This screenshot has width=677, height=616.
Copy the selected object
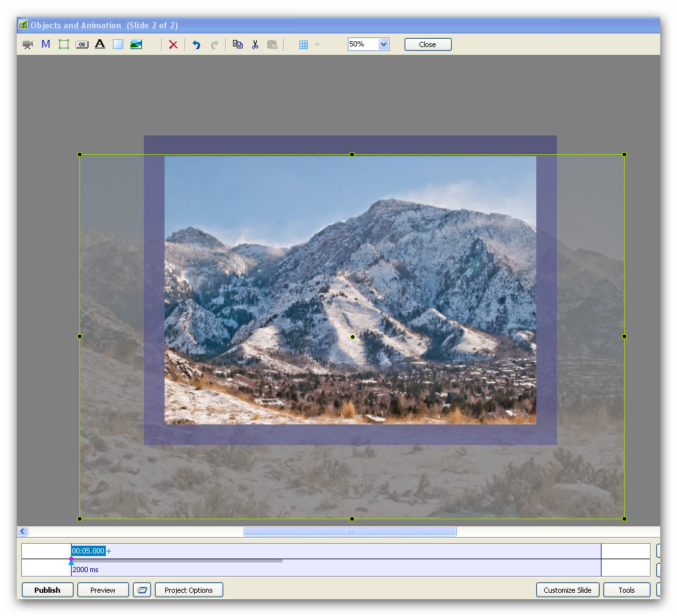(x=237, y=45)
